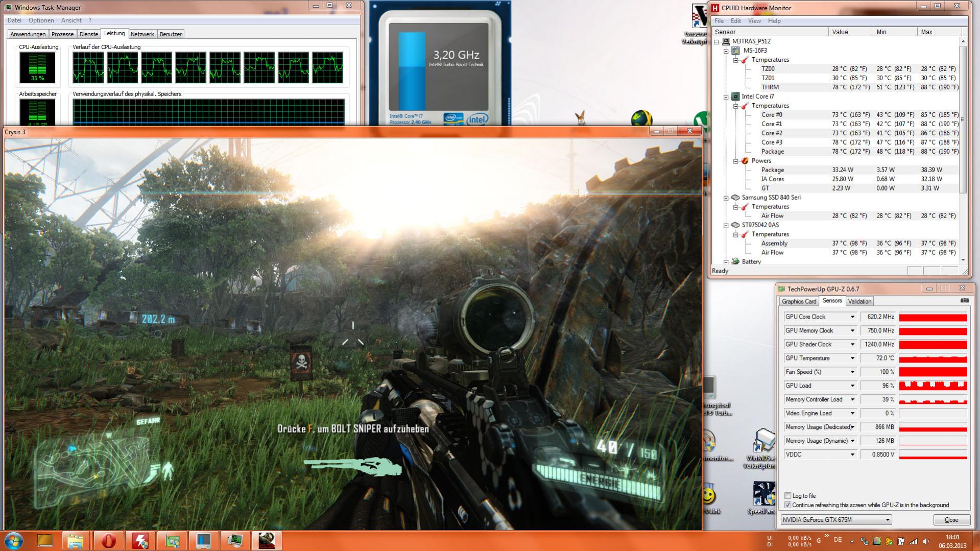Click the 620.2 MHz GPU Core Clock value
The image size is (980, 551).
pyautogui.click(x=878, y=317)
